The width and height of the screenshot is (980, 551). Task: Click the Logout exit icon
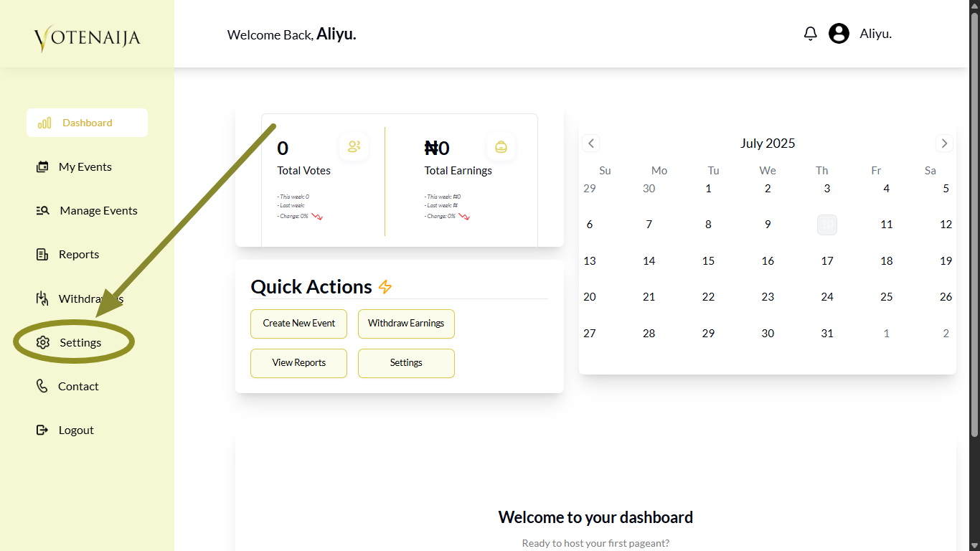pyautogui.click(x=42, y=430)
